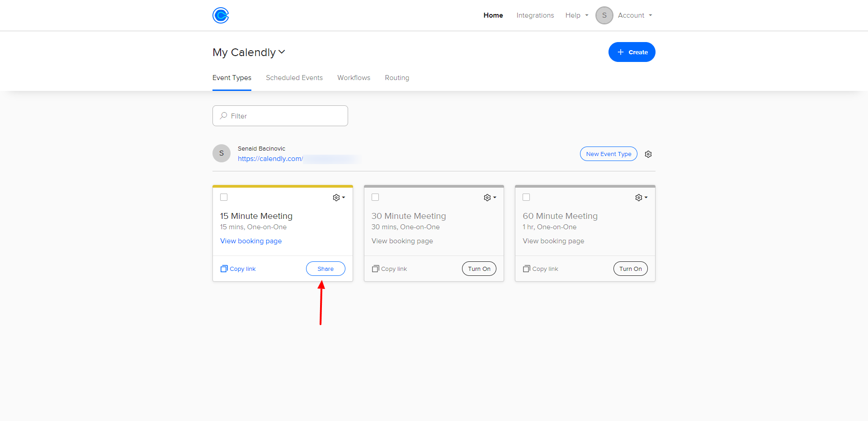Click the magnifier icon in Filter box
Image resolution: width=868 pixels, height=421 pixels.
[x=223, y=116]
